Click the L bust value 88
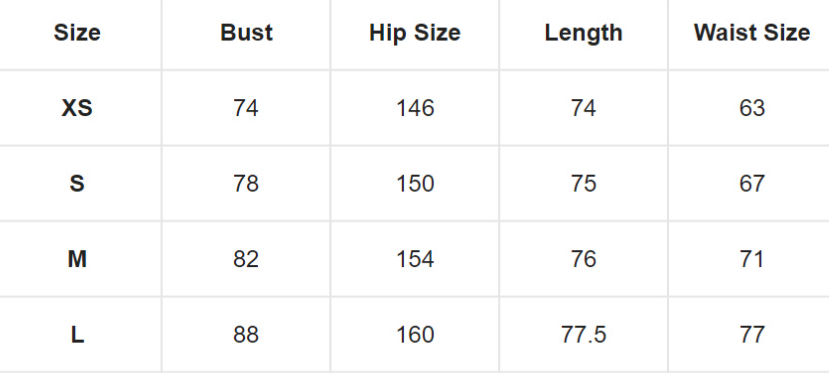This screenshot has width=829, height=373. pyautogui.click(x=246, y=335)
